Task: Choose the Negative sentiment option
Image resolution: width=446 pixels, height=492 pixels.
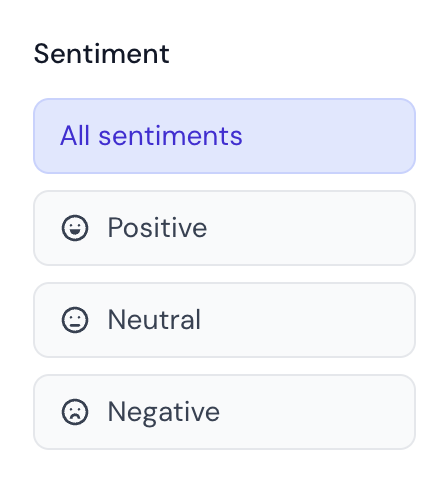Action: [224, 412]
